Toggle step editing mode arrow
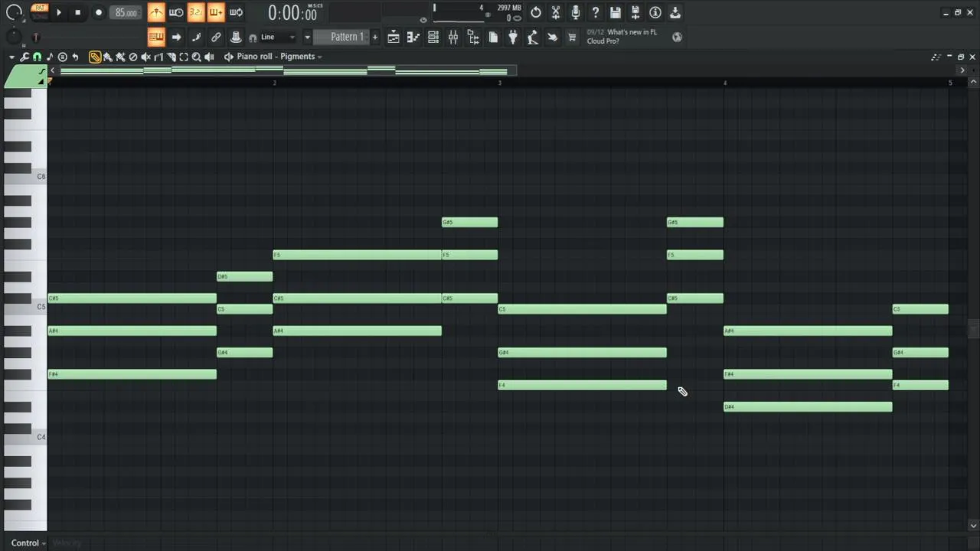Viewport: 980px width, 551px height. [176, 37]
